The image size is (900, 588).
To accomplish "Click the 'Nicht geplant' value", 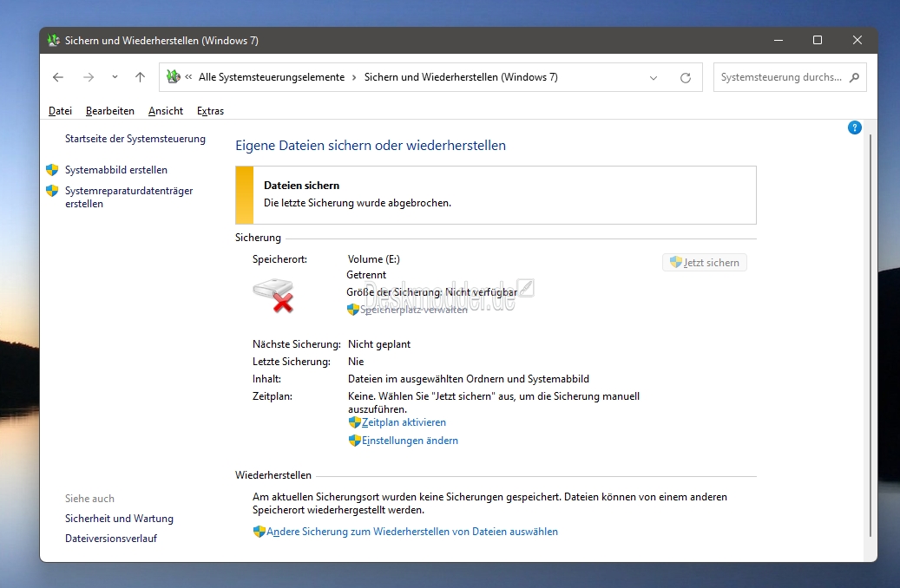I will coord(378,344).
